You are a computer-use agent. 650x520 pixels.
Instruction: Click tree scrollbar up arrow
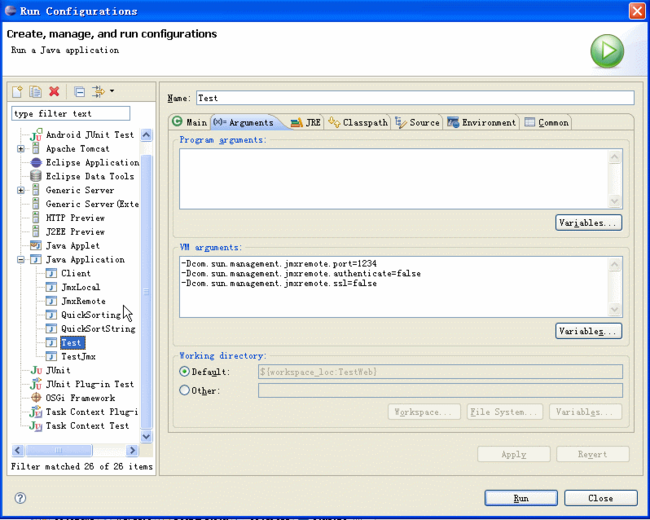pyautogui.click(x=146, y=135)
